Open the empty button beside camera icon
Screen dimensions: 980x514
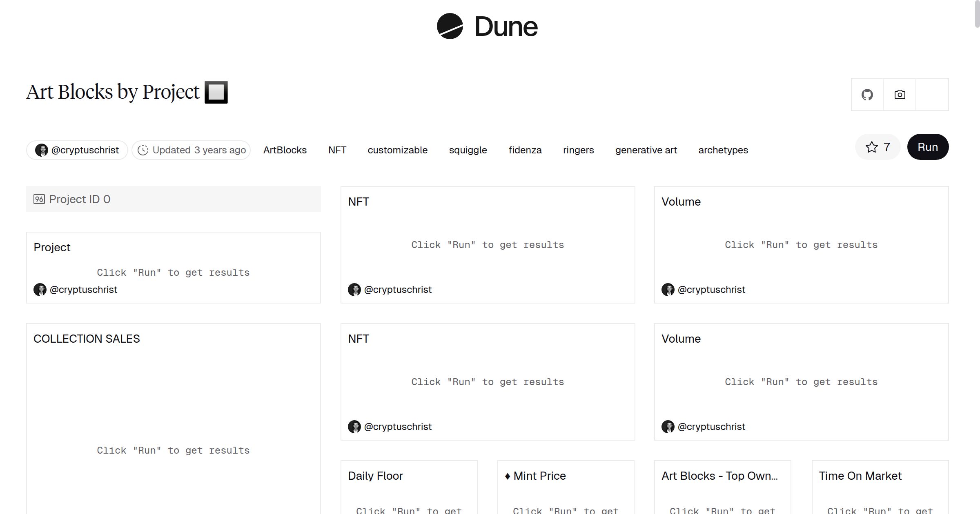[932, 95]
